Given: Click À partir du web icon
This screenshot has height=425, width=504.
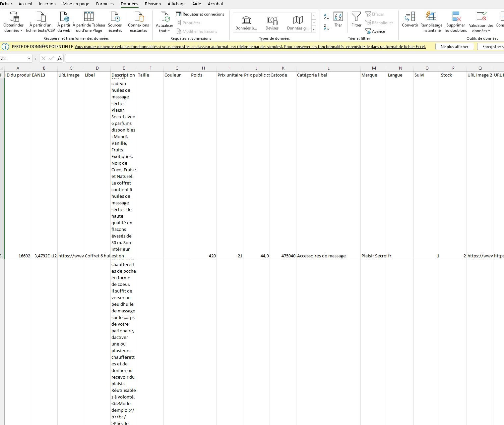Looking at the screenshot, I should pyautogui.click(x=64, y=17).
